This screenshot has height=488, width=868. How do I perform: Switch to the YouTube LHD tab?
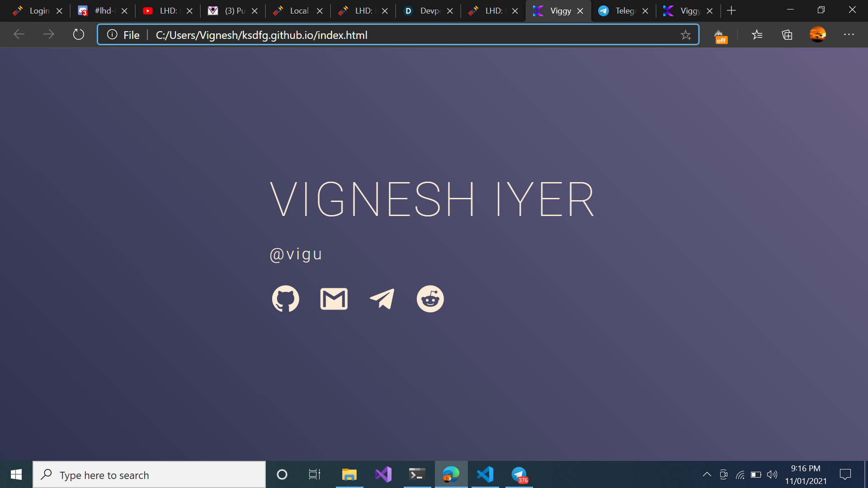click(x=162, y=11)
